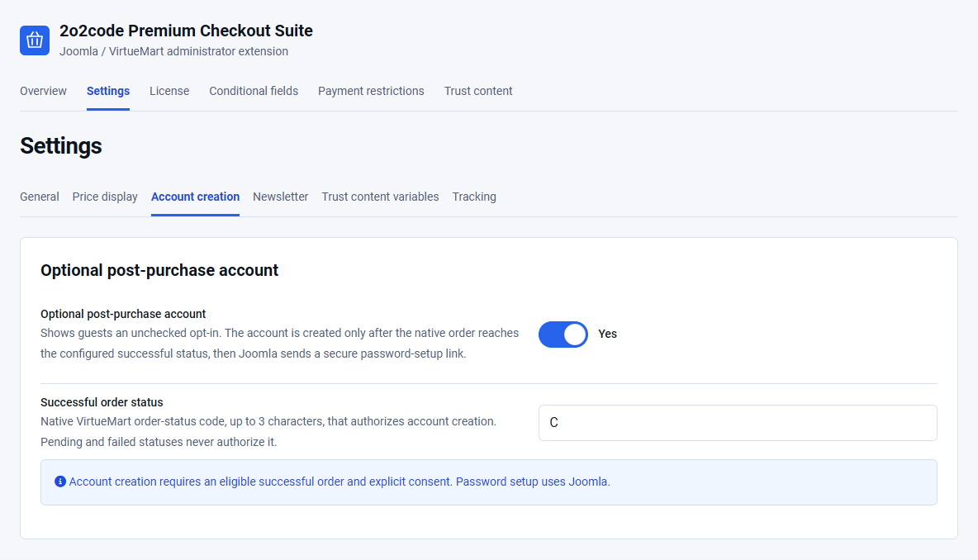Go to the Tracking sub-tab
The width and height of the screenshot is (978, 560).
coord(474,197)
